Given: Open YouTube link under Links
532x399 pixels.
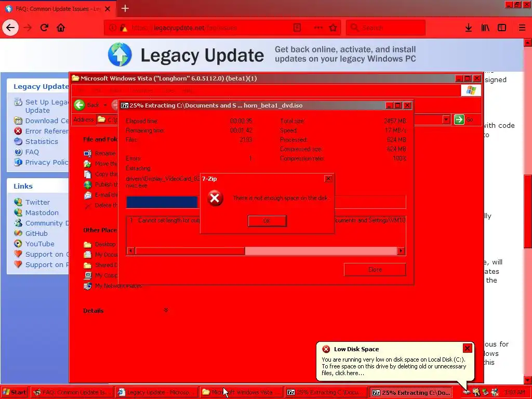Looking at the screenshot, I should coord(39,244).
